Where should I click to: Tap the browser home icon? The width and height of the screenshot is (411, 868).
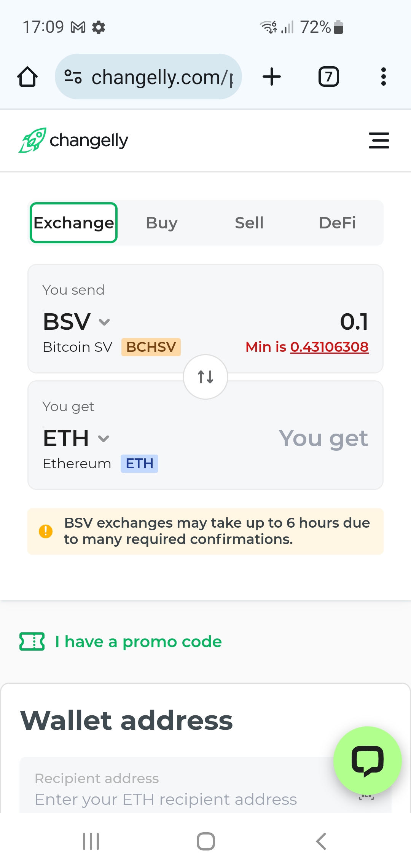27,77
